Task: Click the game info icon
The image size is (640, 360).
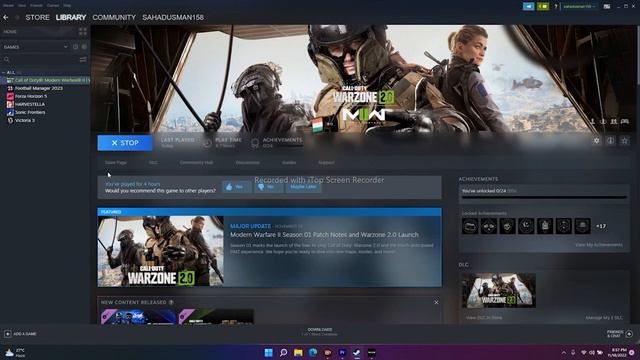Action: [x=610, y=141]
